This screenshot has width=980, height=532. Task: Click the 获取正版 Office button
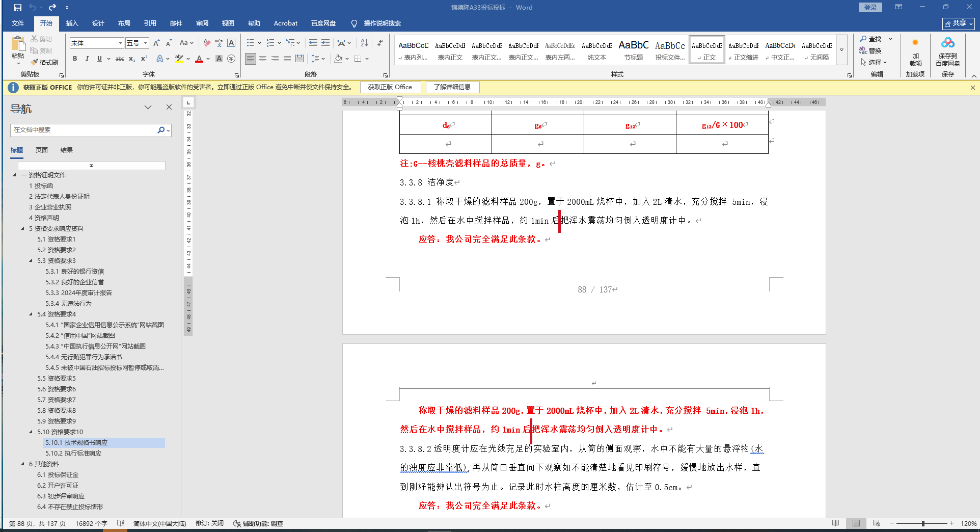coord(390,87)
